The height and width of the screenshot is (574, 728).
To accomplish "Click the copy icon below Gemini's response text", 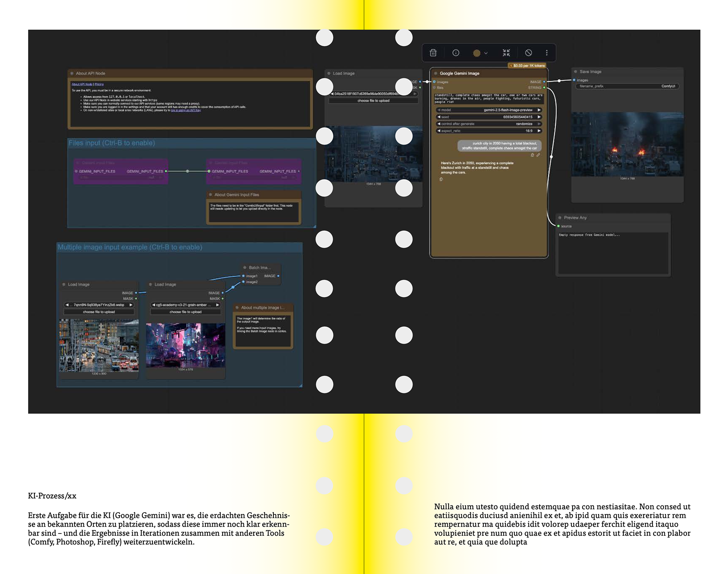I will (441, 179).
